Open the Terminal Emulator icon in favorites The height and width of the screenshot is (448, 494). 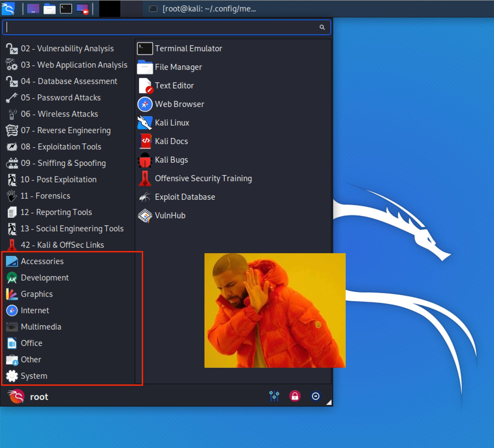[145, 49]
